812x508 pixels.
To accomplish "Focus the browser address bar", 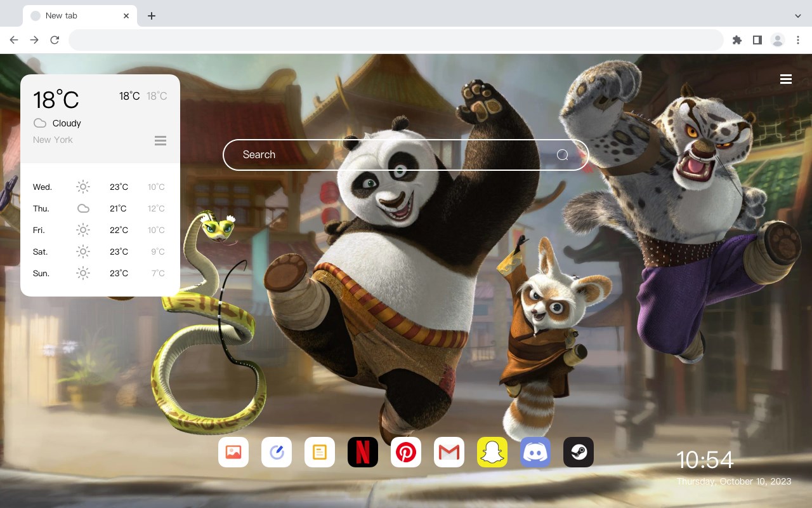I will pyautogui.click(x=396, y=40).
